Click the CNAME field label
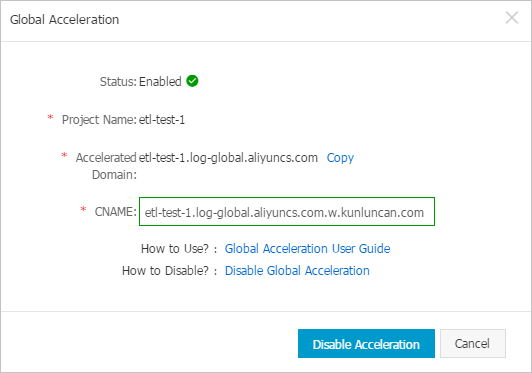532x373 pixels. 116,212
